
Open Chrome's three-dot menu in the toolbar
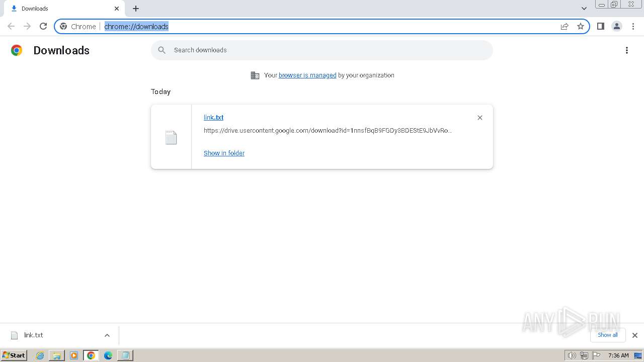[x=633, y=26]
